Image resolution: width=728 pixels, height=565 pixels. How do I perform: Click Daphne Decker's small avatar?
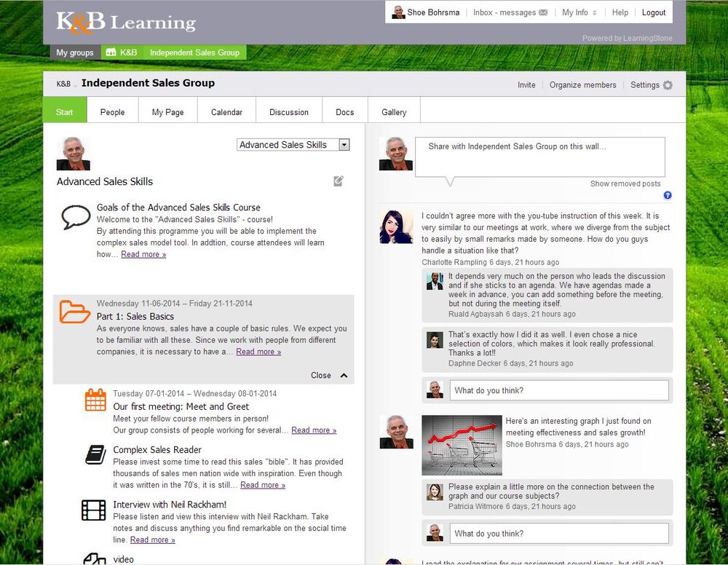tap(435, 340)
